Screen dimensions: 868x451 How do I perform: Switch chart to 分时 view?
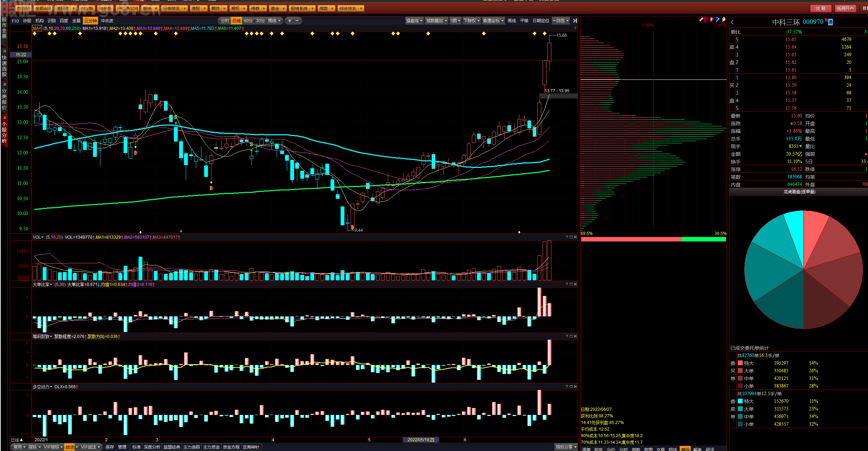(x=225, y=21)
